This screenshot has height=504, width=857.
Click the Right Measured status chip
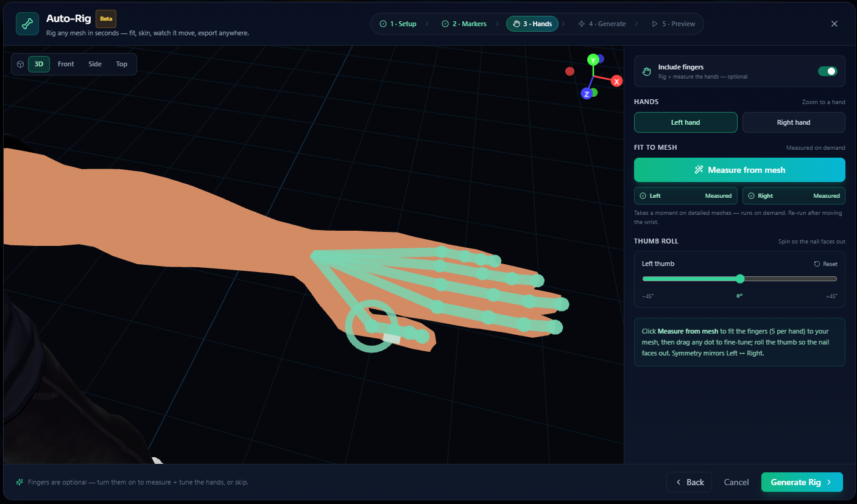click(x=794, y=196)
